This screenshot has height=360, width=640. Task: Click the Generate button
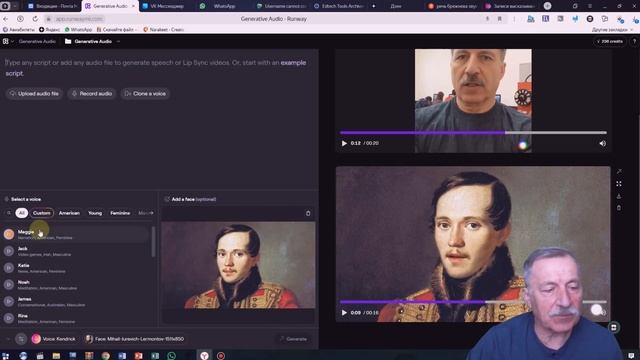[293, 339]
